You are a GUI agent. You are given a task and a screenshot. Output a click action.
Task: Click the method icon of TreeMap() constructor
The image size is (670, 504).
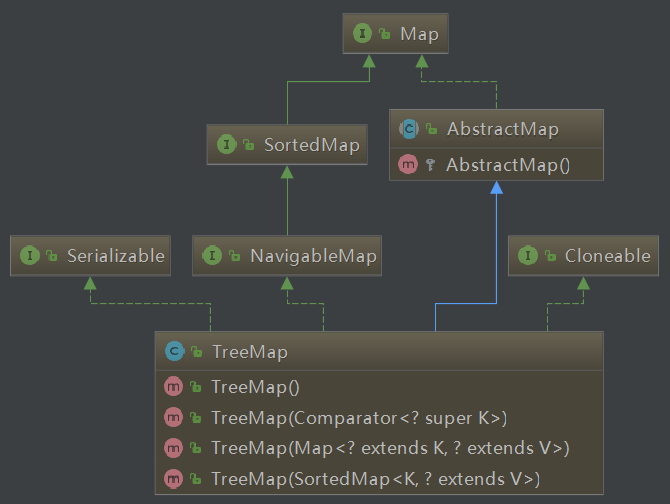click(x=173, y=387)
